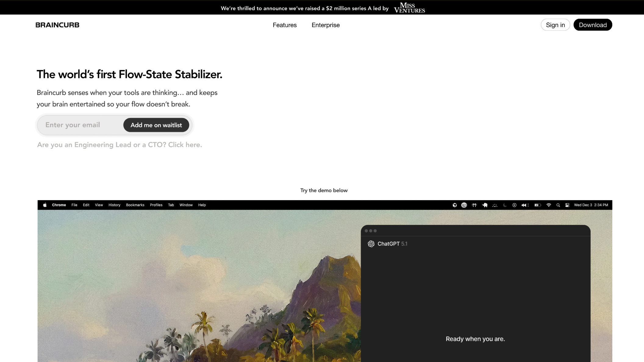Click the Miss Ventures logo
This screenshot has height=362, width=644.
tap(409, 8)
